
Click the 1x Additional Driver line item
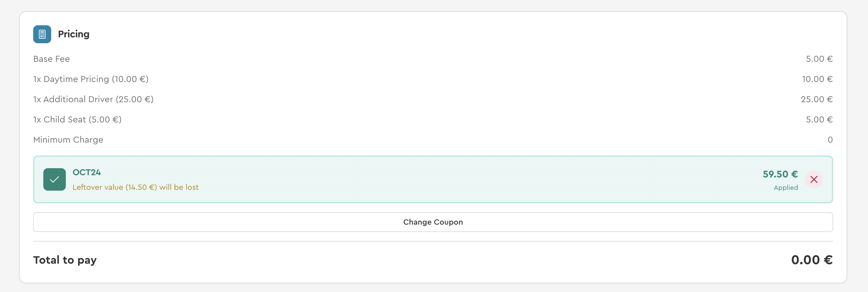click(x=93, y=100)
